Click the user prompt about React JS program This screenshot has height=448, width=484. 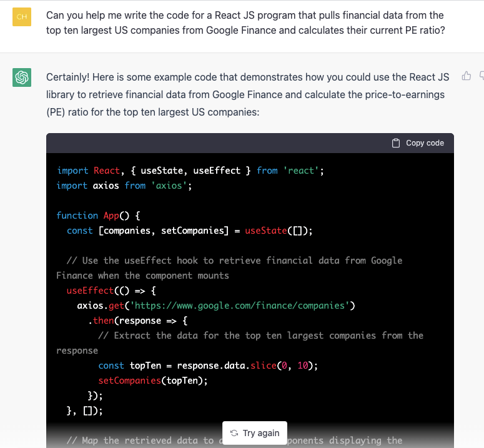(x=245, y=22)
